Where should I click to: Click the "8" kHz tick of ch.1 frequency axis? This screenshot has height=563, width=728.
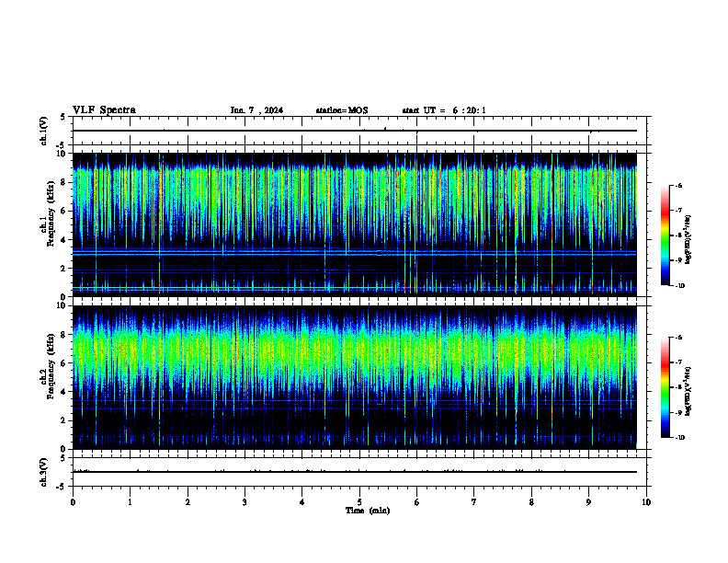point(64,182)
